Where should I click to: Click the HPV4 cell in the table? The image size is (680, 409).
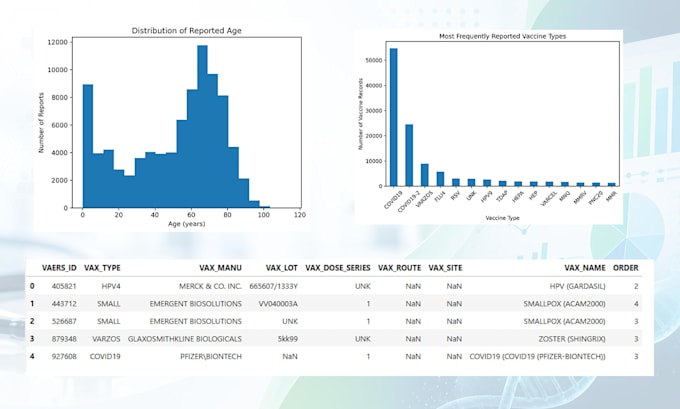coord(111,286)
